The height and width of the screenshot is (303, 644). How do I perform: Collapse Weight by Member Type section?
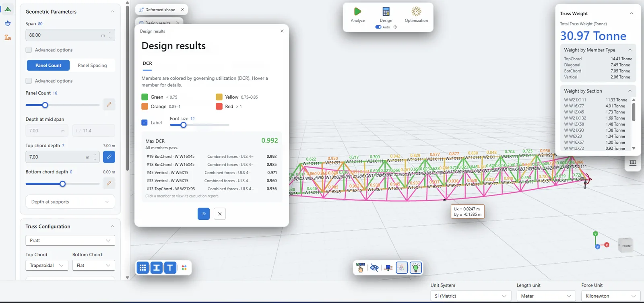630,50
